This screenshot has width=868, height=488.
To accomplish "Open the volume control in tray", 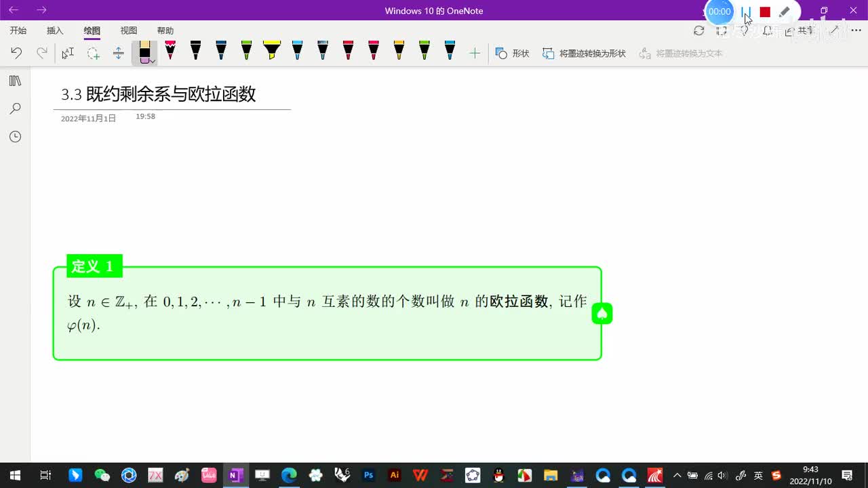I will [723, 475].
